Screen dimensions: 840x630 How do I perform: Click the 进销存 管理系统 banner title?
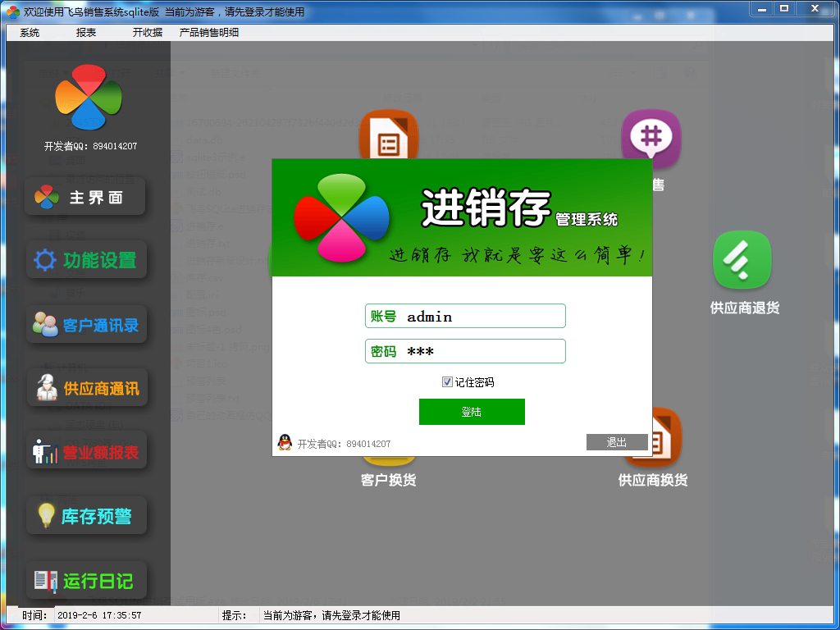[519, 208]
